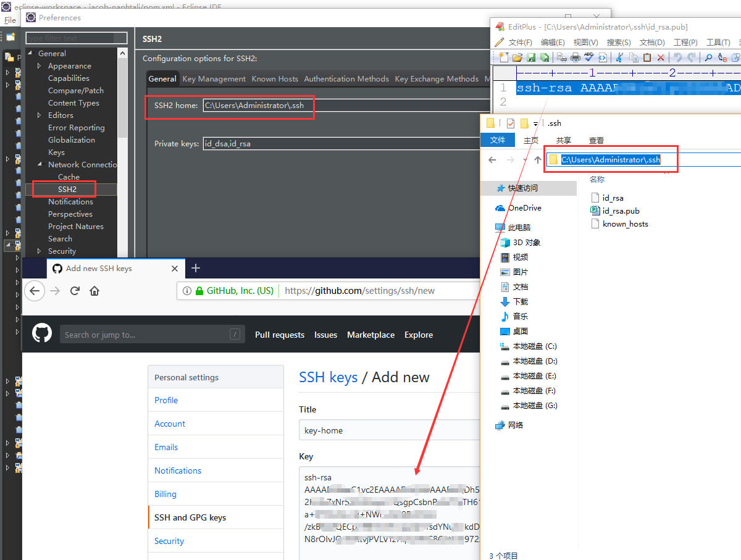
Task: Open Emails in GitHub Personal settings
Action: pyautogui.click(x=166, y=447)
